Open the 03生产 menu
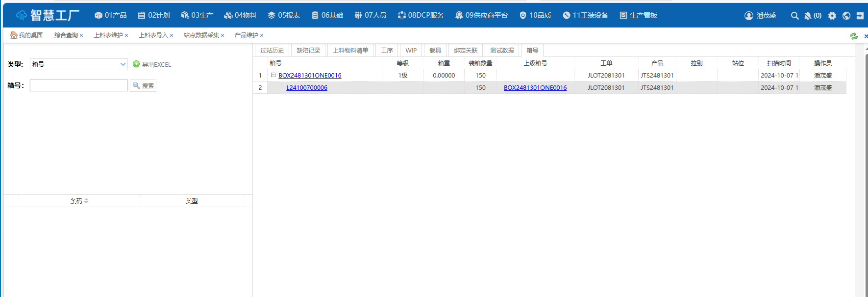This screenshot has width=868, height=297. (197, 16)
